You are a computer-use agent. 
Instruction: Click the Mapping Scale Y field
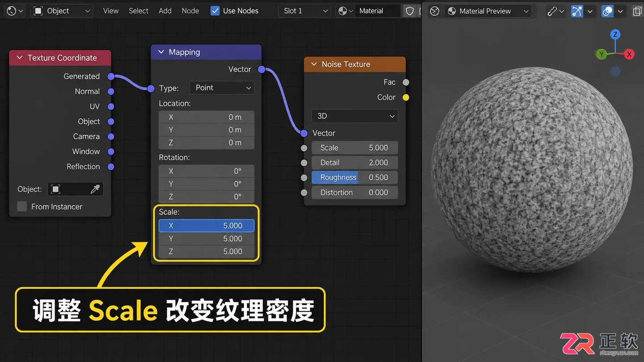click(x=206, y=239)
